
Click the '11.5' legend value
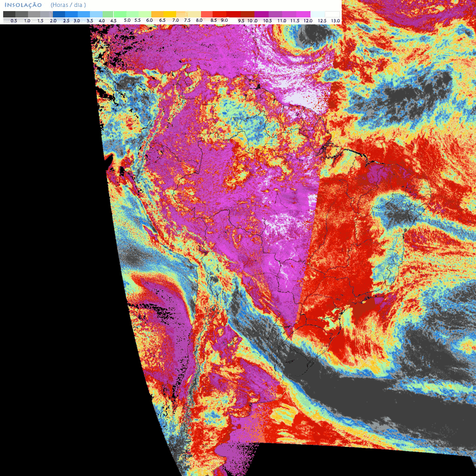point(295,21)
